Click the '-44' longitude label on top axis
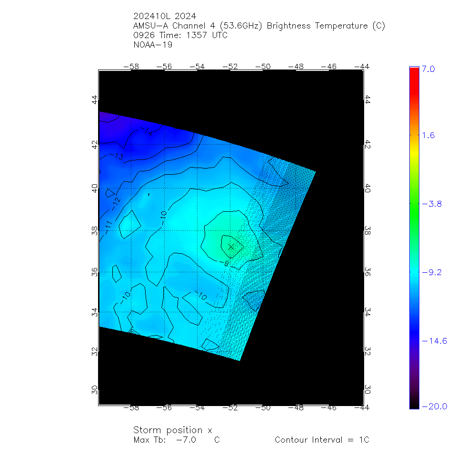Screen dimensions: 476x476 pos(362,67)
